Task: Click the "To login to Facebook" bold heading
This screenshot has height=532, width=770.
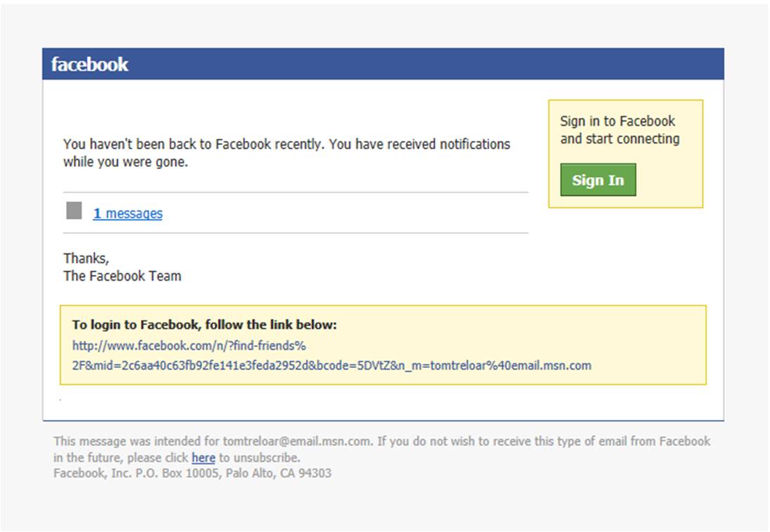Action: (205, 325)
